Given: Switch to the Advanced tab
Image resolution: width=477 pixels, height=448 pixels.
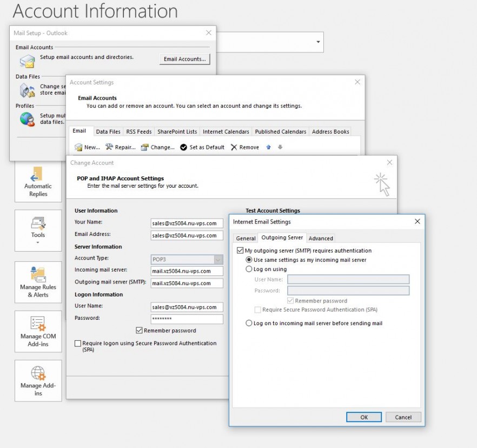Looking at the screenshot, I should pos(321,238).
